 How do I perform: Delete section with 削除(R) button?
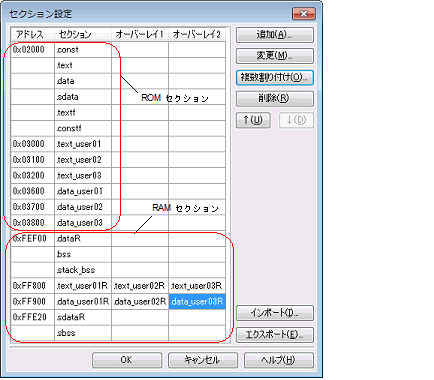coord(275,99)
